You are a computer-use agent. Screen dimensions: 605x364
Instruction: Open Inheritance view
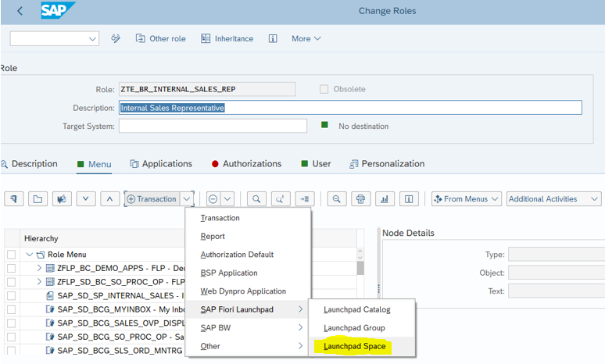click(x=227, y=38)
